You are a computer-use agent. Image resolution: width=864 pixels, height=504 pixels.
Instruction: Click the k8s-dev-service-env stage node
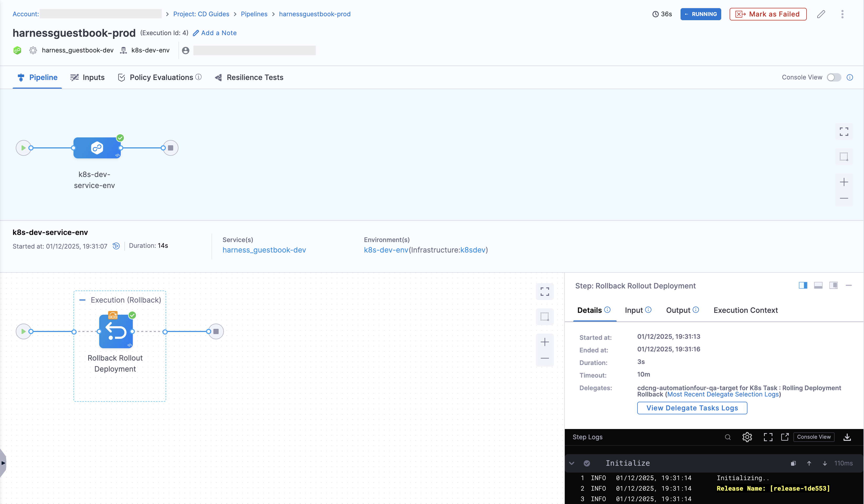97,148
